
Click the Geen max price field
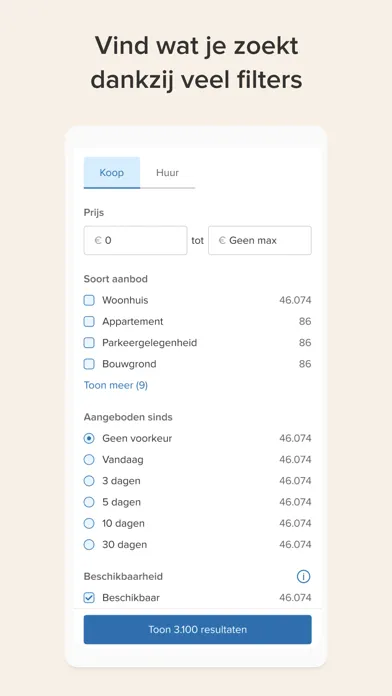point(260,241)
